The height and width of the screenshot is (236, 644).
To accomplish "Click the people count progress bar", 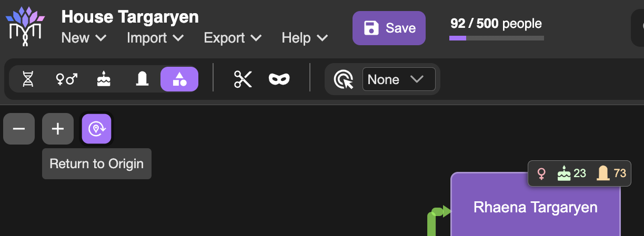I will tap(497, 38).
